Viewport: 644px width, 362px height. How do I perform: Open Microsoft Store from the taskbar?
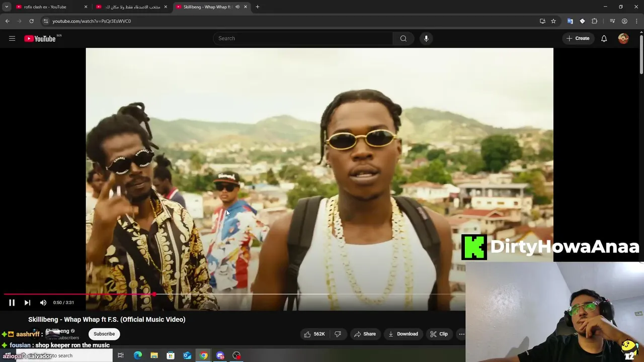171,355
